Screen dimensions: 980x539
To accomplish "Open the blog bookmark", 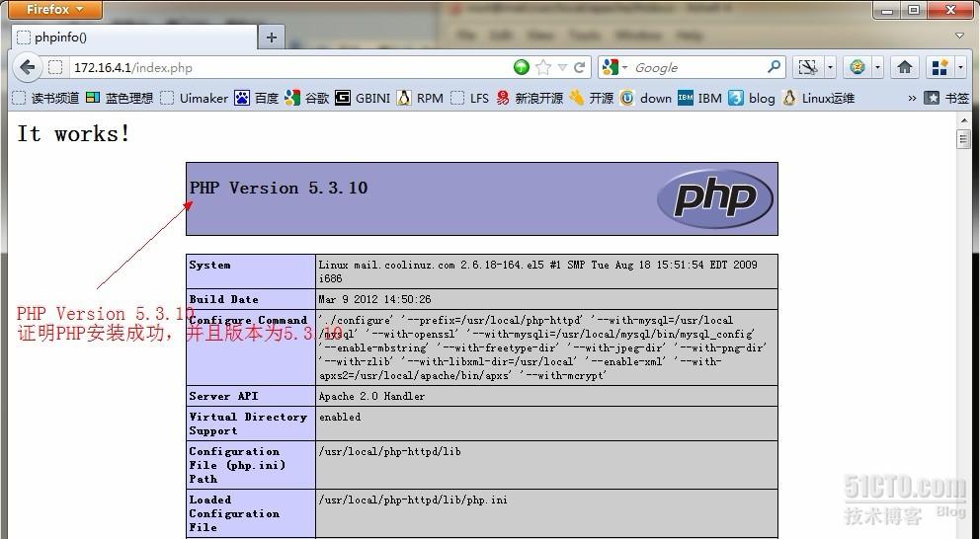I will pos(752,98).
